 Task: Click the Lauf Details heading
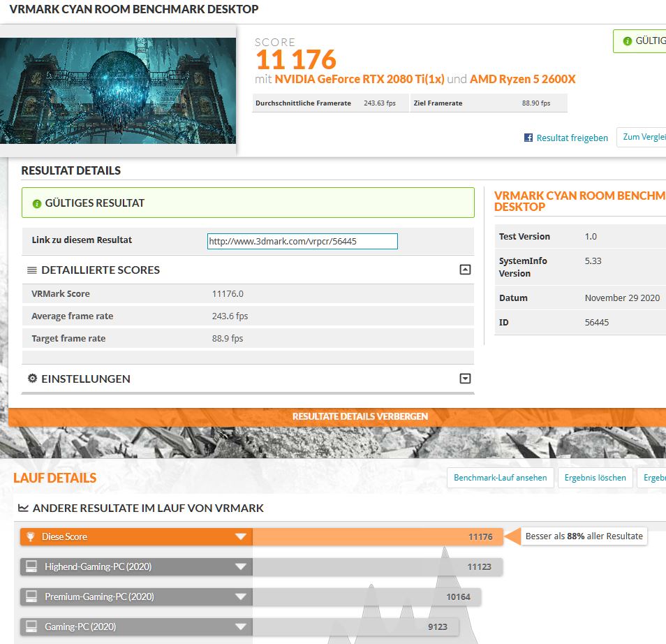point(54,478)
